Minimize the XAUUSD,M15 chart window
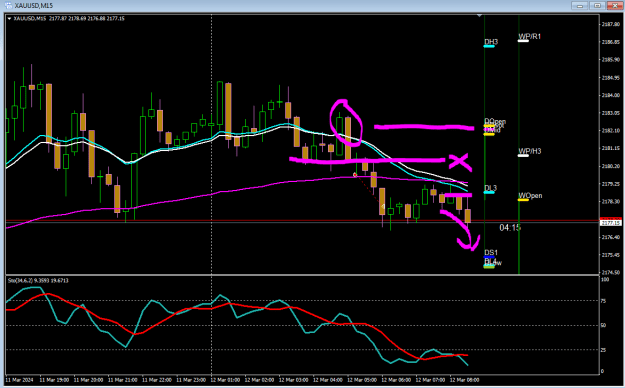Image resolution: width=625 pixels, height=388 pixels. (580, 6)
